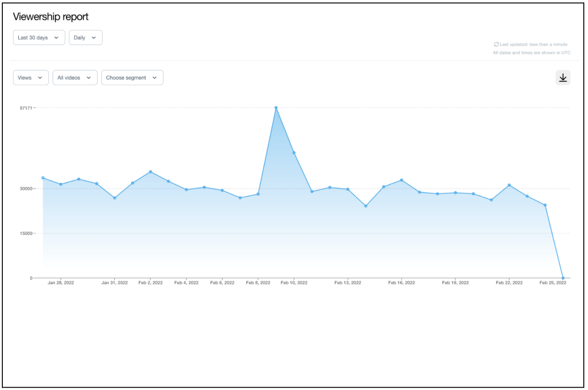Click the Feb 13, 2022 axis label
Image resolution: width=588 pixels, height=390 pixels.
tap(347, 283)
